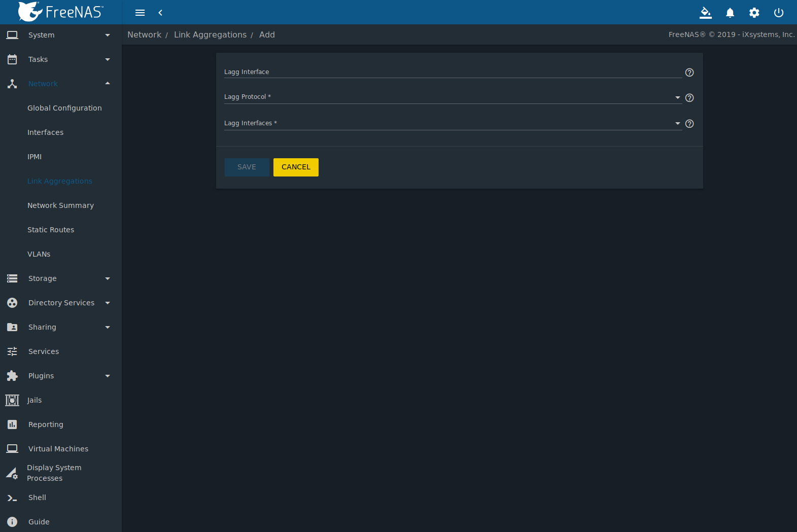Open the VLANs page
797x532 pixels.
(39, 254)
